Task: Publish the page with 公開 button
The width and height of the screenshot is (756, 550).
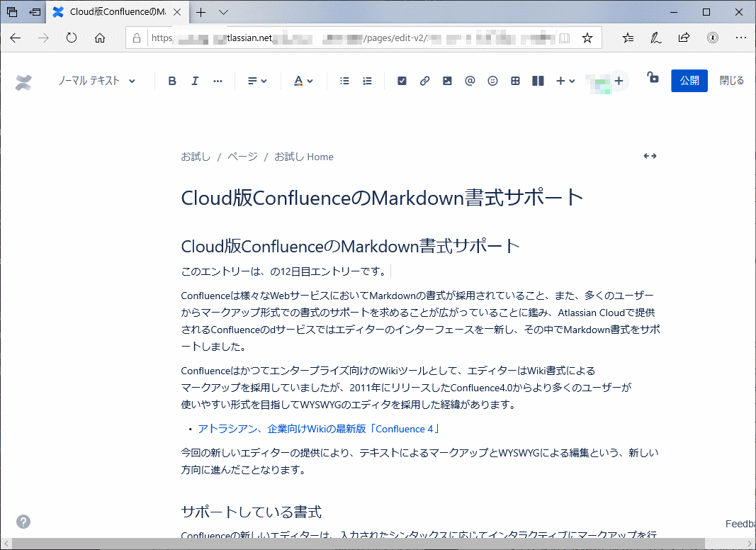Action: pyautogui.click(x=689, y=81)
